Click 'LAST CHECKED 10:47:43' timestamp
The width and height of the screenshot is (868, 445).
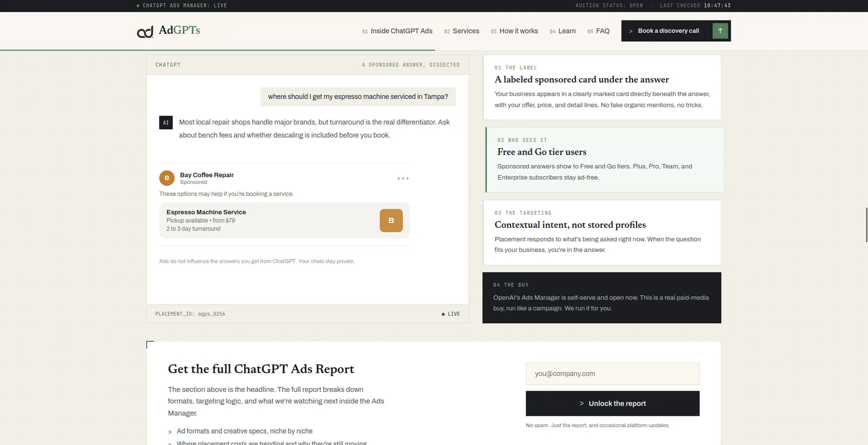[695, 5]
